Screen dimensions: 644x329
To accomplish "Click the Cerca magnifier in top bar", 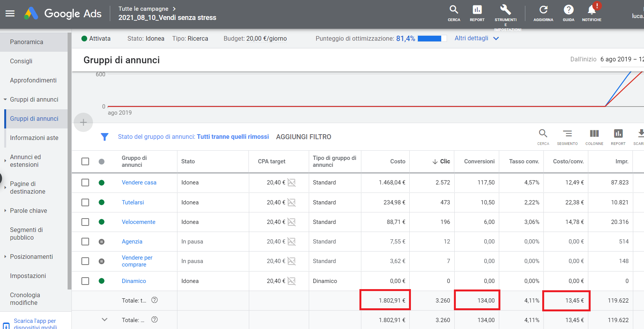I will pos(454,10).
